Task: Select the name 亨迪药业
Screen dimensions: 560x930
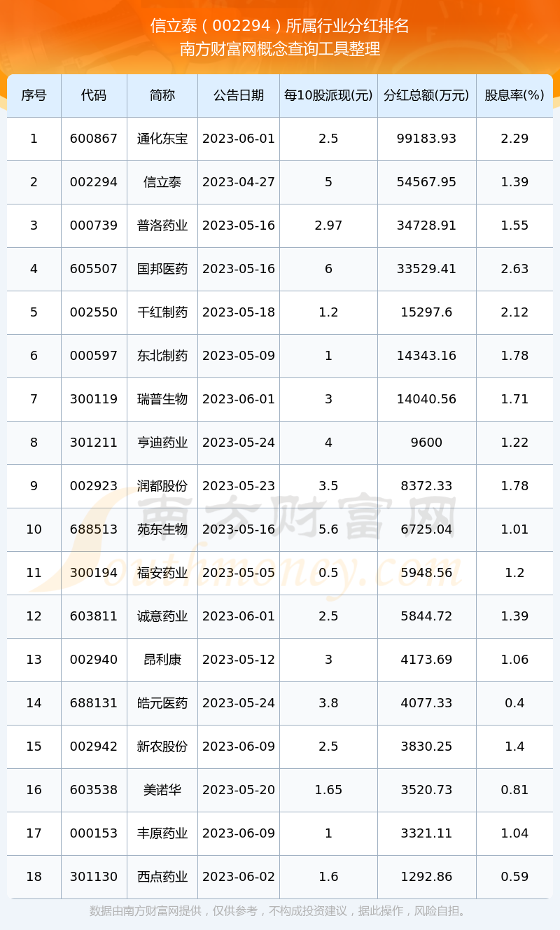Action: click(162, 443)
